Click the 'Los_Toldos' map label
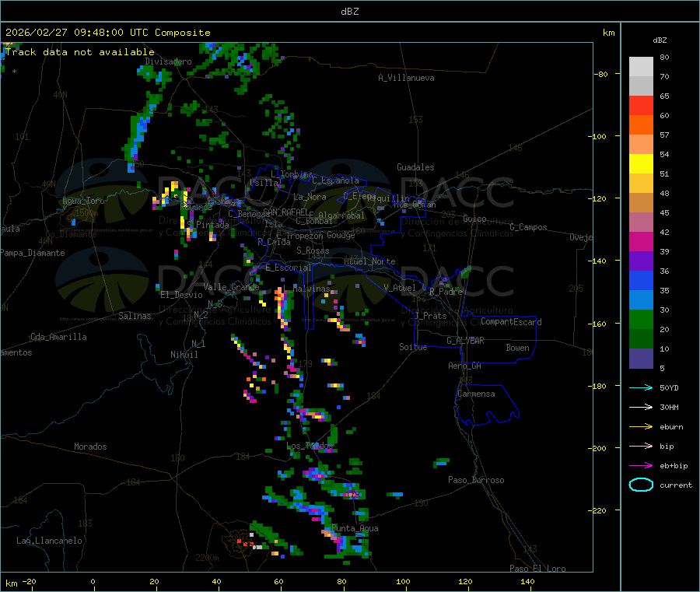Image resolution: width=700 pixels, height=592 pixels. pyautogui.click(x=310, y=446)
